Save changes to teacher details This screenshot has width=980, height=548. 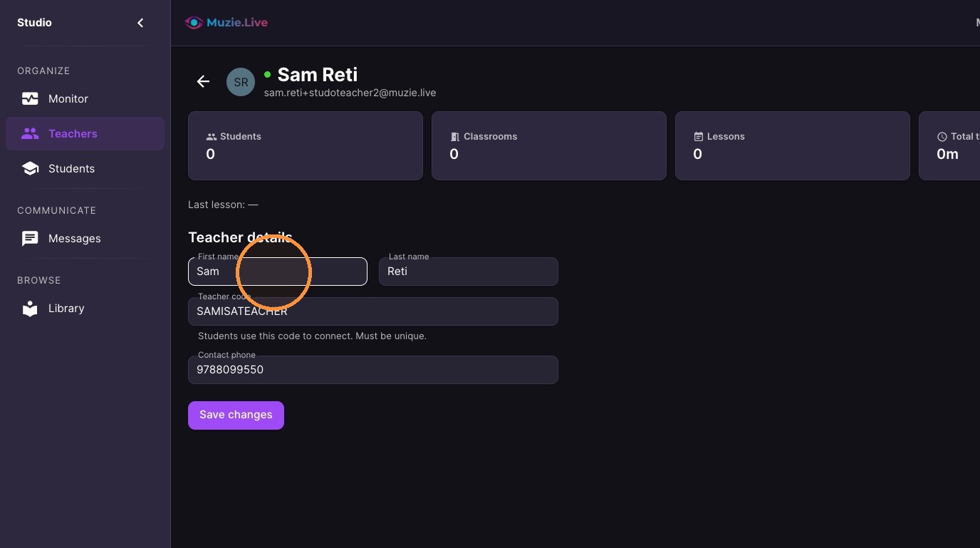coord(236,415)
